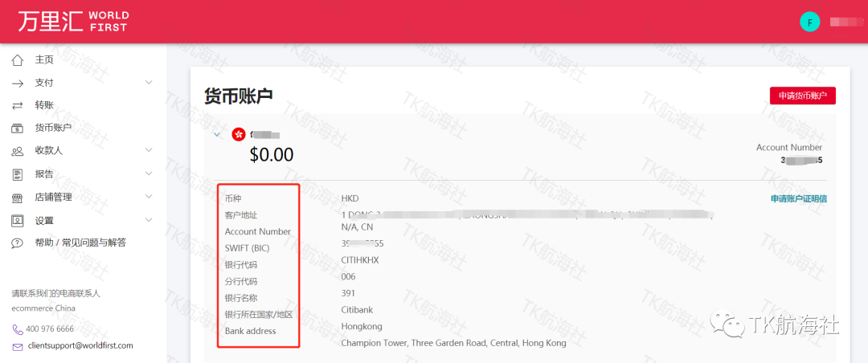Screen dimensions: 868x363
Task: Click the bank code value 006
Action: [348, 276]
